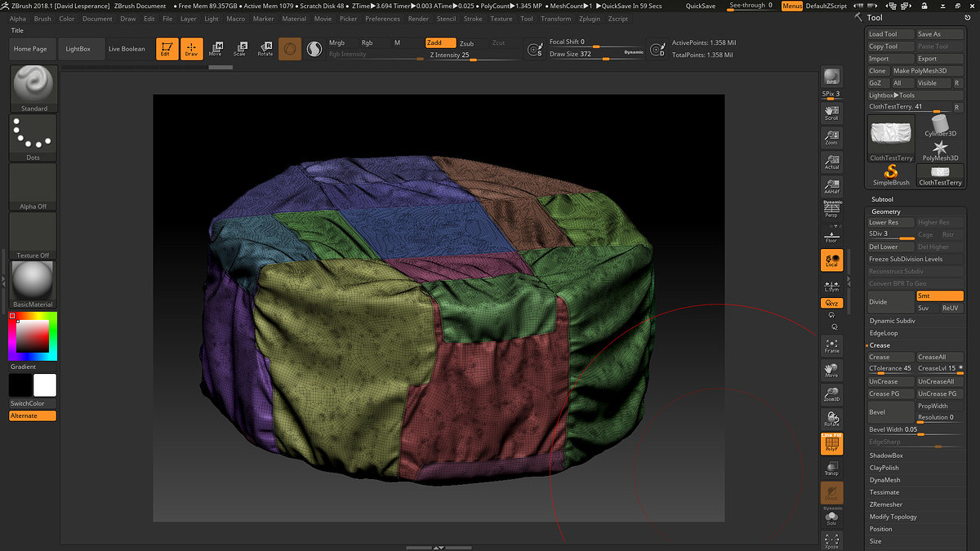
Task: Set canvas to Actual size
Action: (x=831, y=162)
